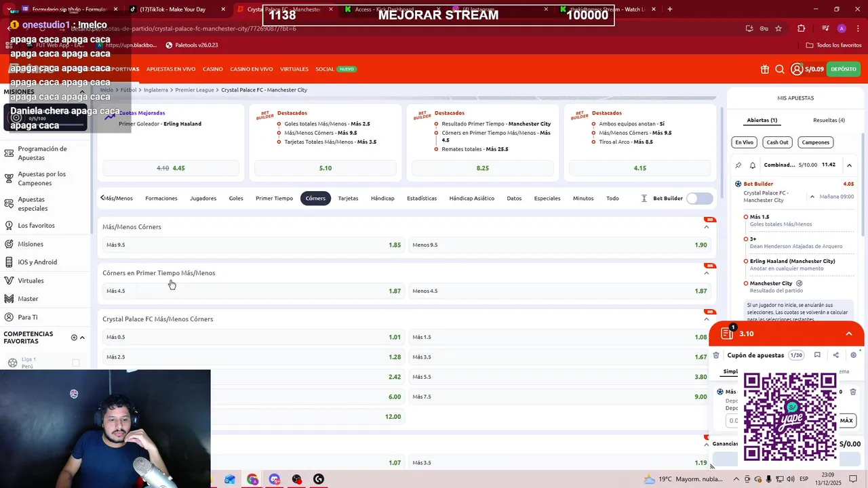The height and width of the screenshot is (488, 868).
Task: Click the Misiones target icon in sidebar
Action: (x=9, y=244)
